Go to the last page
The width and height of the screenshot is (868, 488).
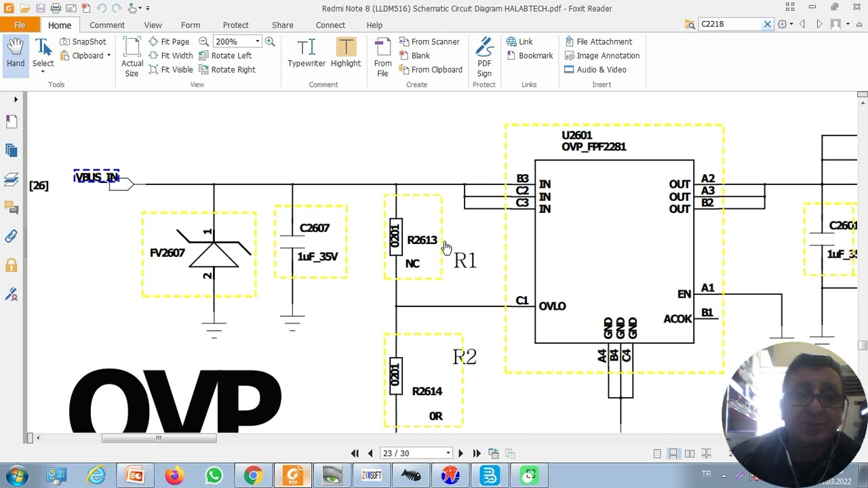tap(477, 453)
